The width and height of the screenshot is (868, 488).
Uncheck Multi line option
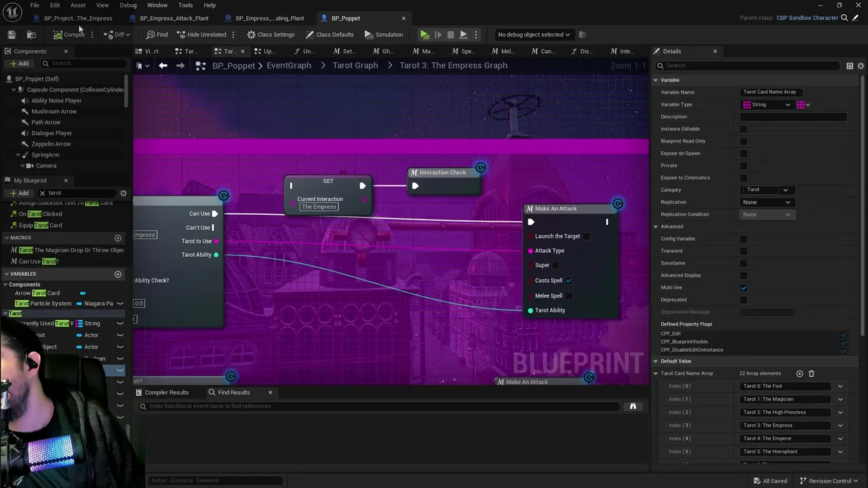743,287
